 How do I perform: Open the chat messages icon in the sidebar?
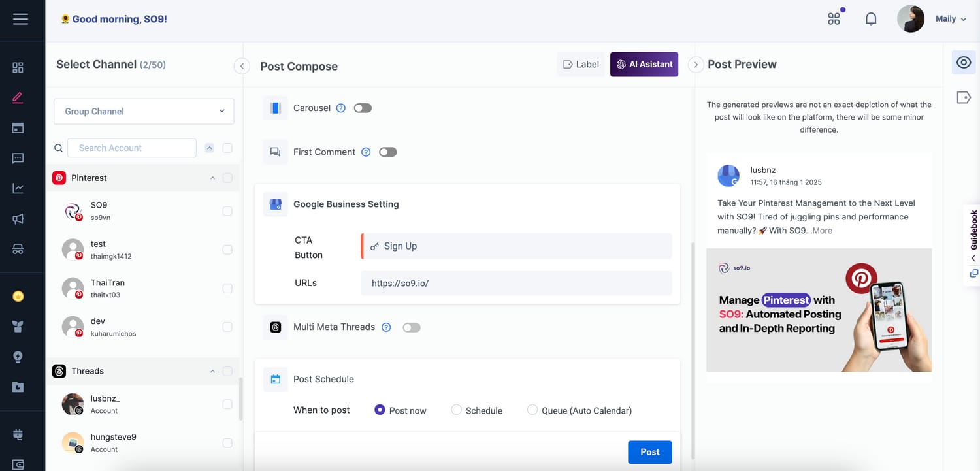click(18, 158)
